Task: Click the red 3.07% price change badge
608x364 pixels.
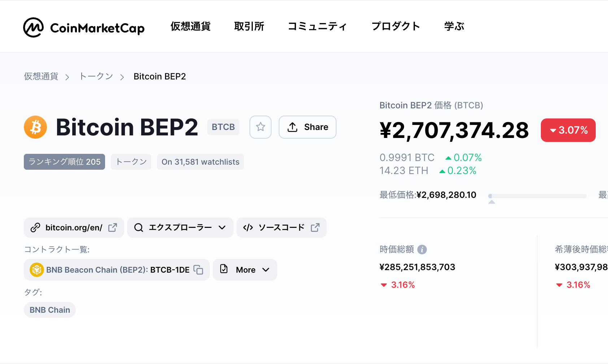Action: tap(568, 130)
